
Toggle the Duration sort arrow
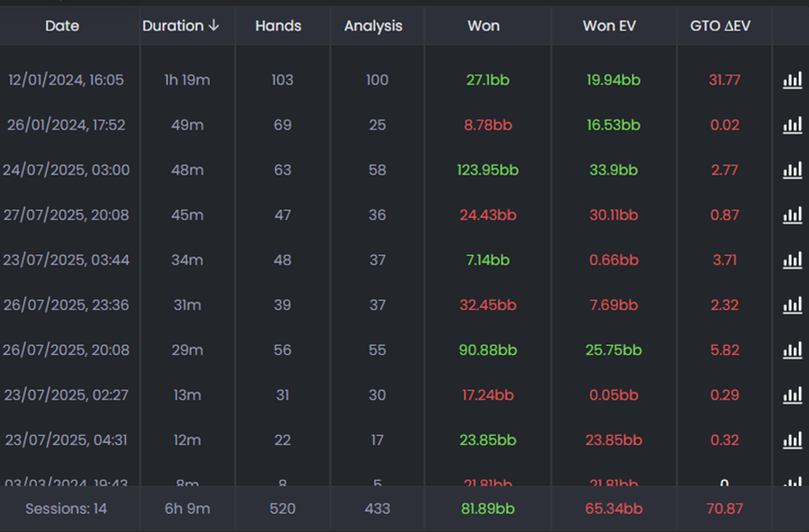pyautogui.click(x=213, y=26)
